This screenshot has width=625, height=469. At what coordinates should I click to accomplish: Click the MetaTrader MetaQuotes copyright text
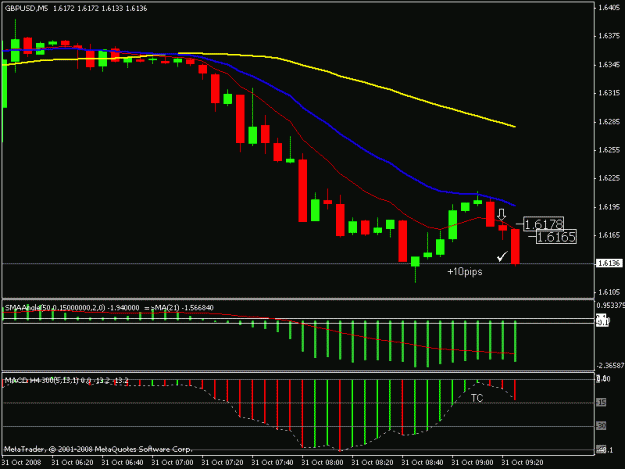click(98, 449)
